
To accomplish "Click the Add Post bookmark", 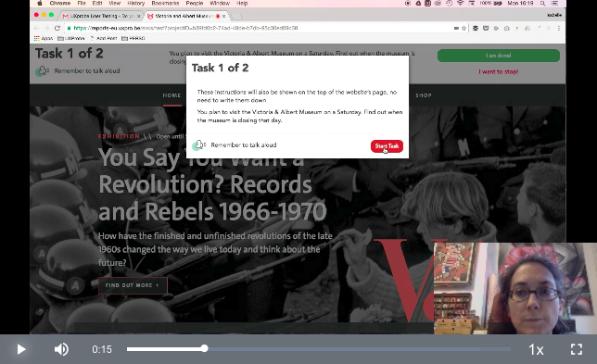I will tap(104, 38).
